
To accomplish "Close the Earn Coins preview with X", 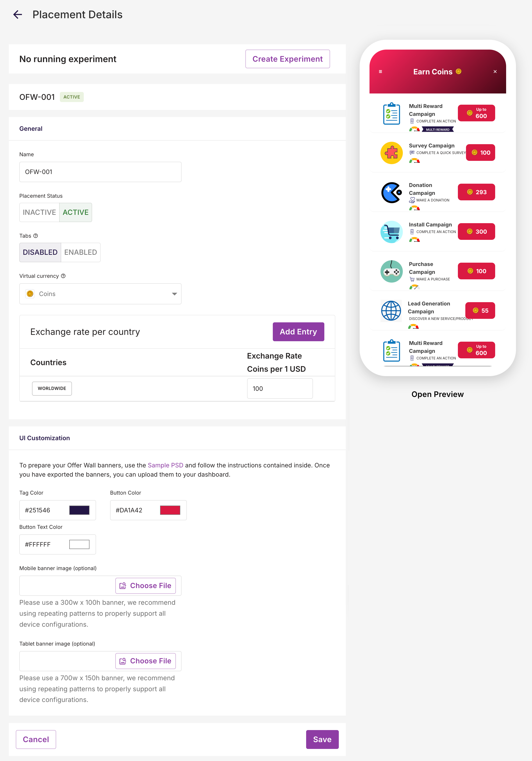I will (495, 72).
